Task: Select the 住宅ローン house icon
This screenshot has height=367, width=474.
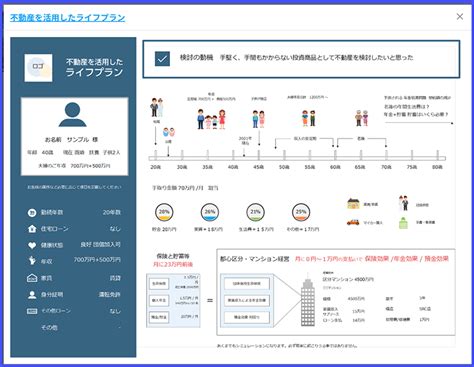Action: coord(32,229)
